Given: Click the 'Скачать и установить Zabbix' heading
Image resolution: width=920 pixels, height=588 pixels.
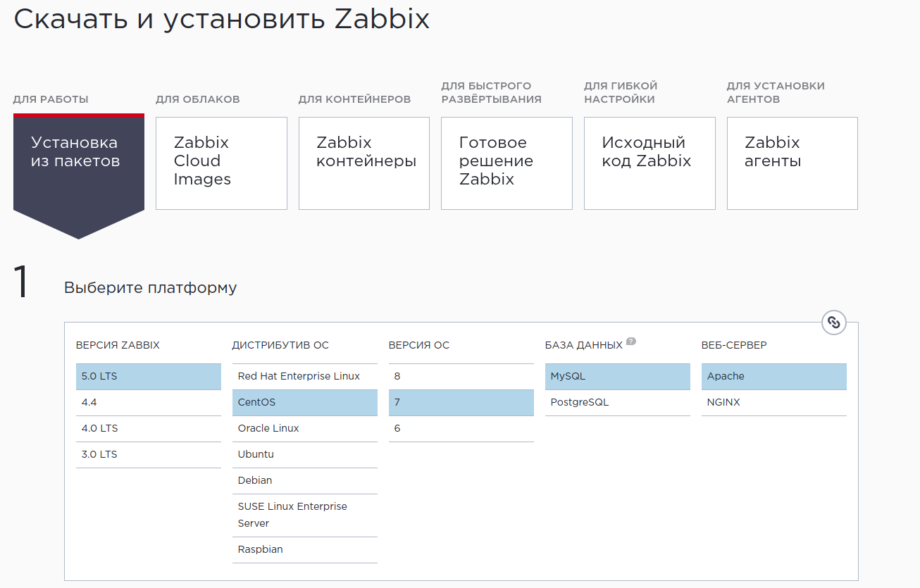Looking at the screenshot, I should pyautogui.click(x=222, y=18).
